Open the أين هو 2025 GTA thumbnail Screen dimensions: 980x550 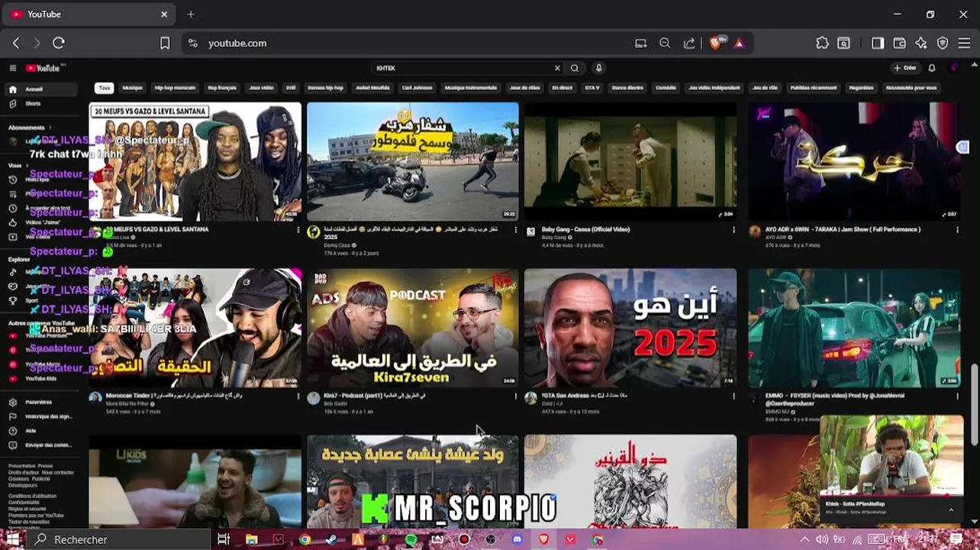[x=630, y=328]
